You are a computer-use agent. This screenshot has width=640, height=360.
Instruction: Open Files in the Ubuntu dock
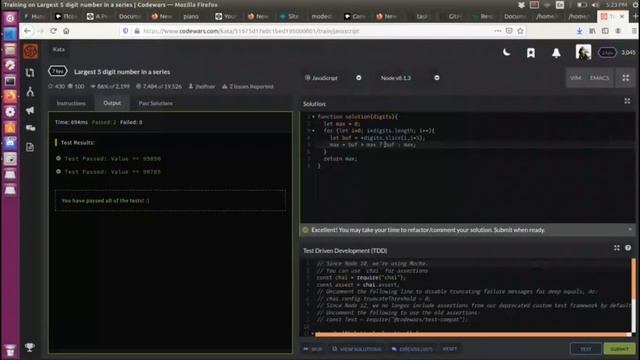pos(10,49)
